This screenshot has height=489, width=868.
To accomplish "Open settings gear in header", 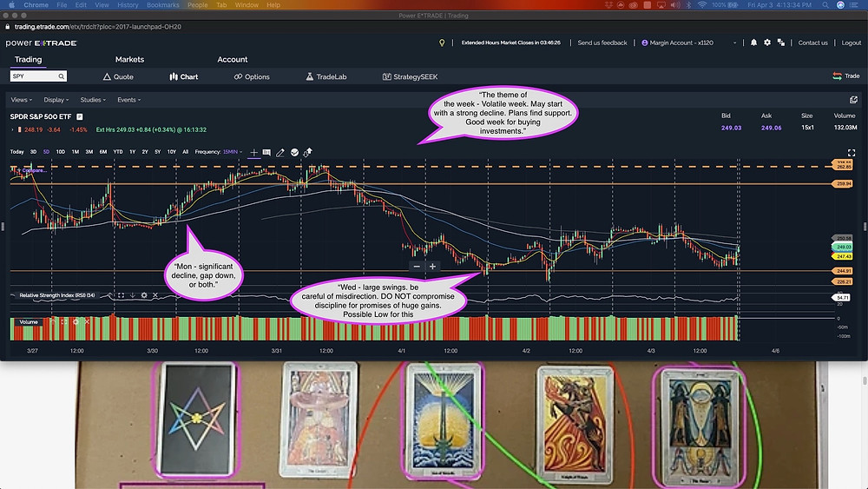I will (x=767, y=43).
